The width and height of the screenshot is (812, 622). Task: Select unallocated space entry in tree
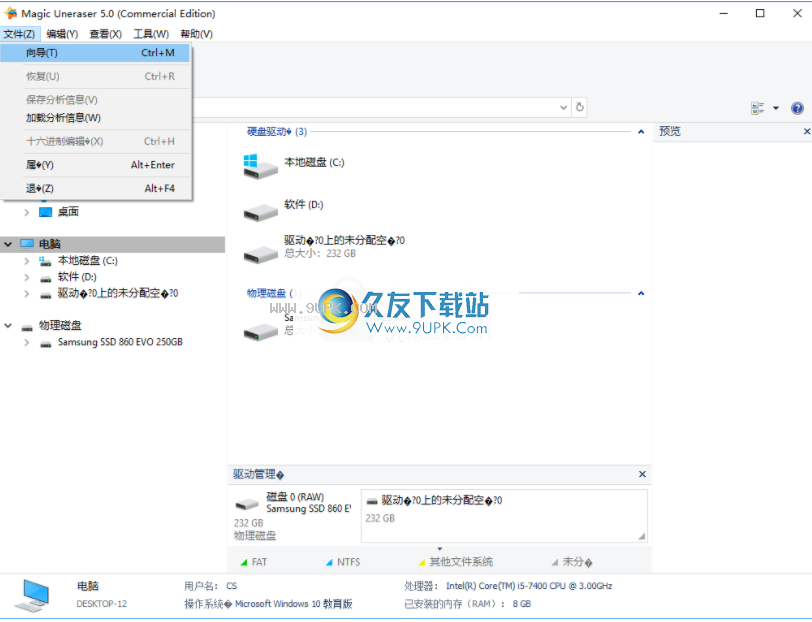point(118,293)
